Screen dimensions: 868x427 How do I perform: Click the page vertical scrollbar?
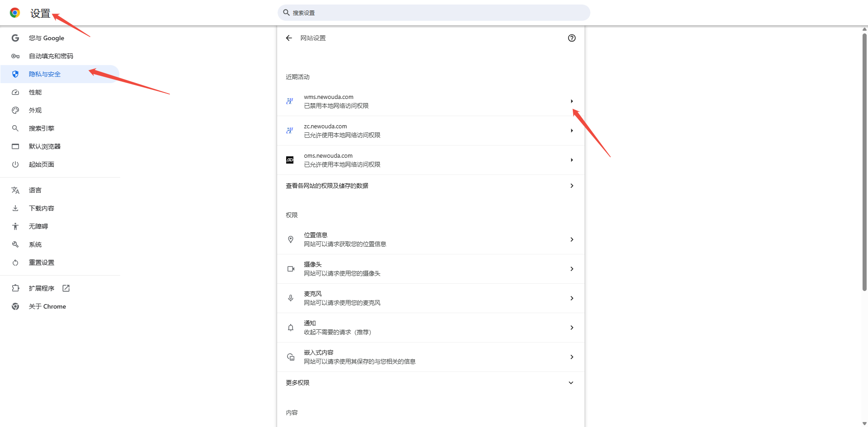coord(864,163)
